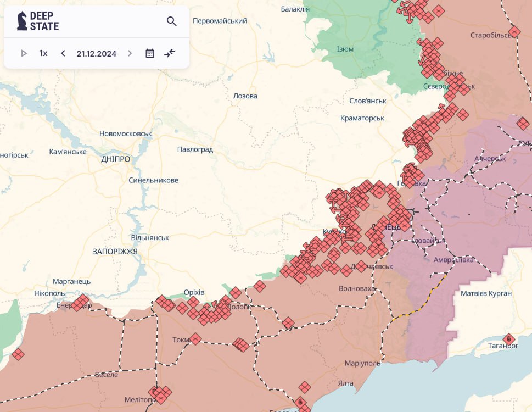Select the Маріуполь city label
This screenshot has width=532, height=412.
coord(362,364)
